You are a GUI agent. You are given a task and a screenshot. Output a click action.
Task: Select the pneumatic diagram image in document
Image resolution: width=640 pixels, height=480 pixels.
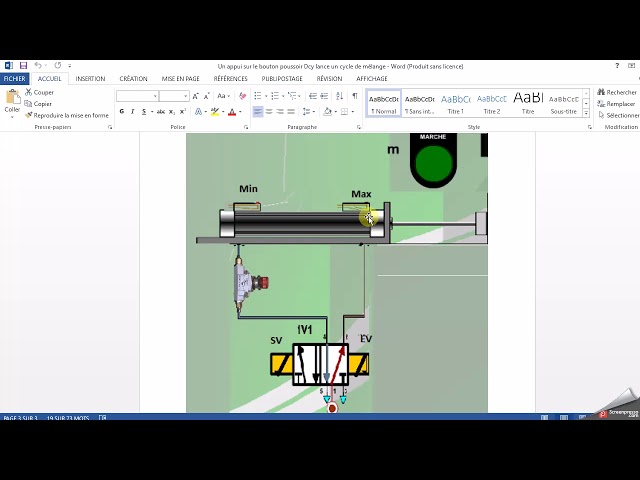[337, 273]
